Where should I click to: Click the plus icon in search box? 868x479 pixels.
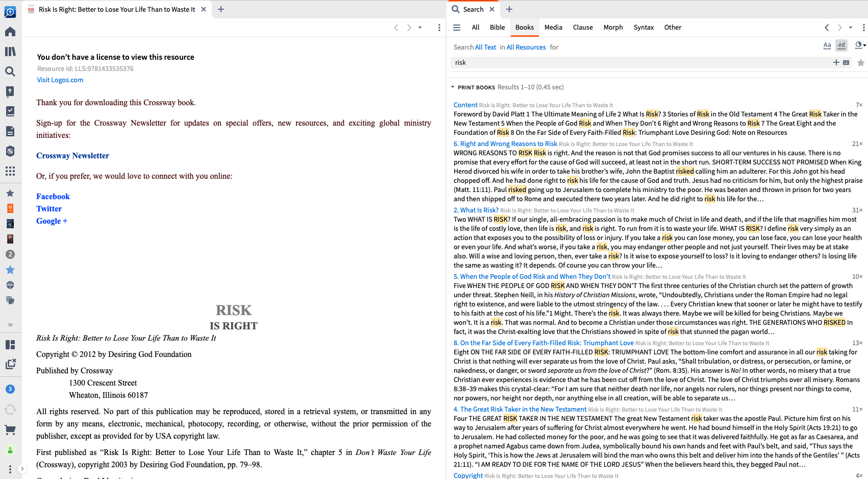coord(836,62)
